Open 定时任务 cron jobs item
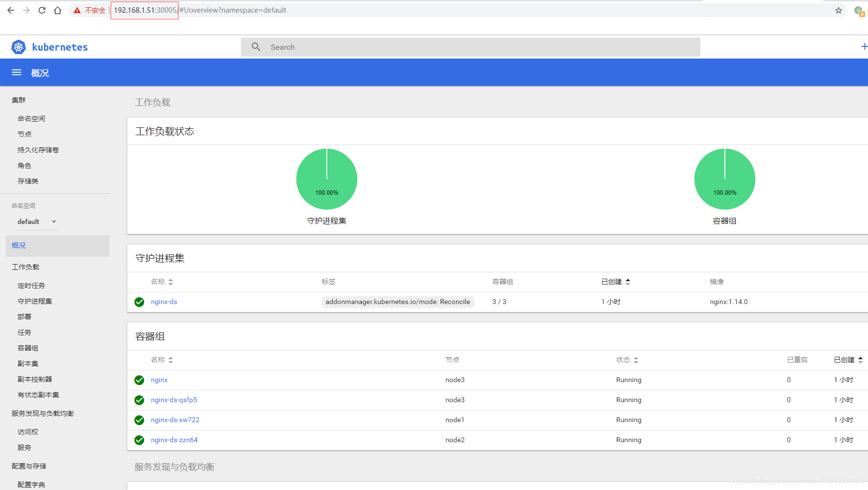 pos(31,286)
